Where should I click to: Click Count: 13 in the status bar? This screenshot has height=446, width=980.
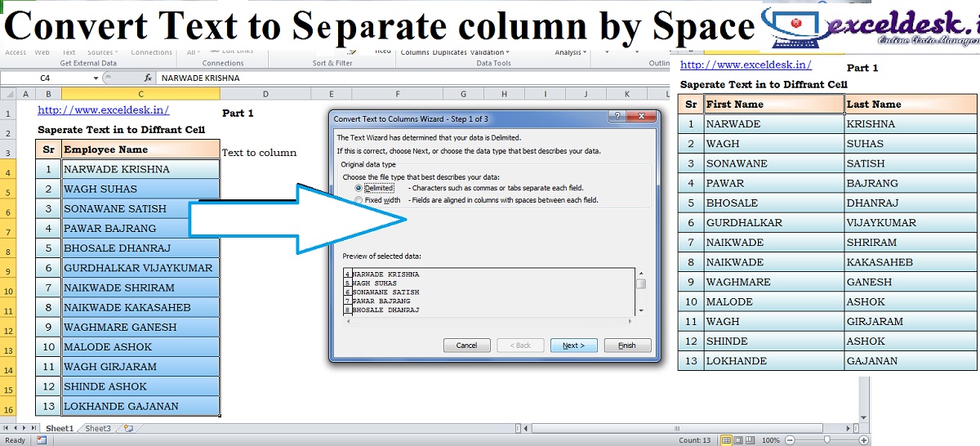pos(695,440)
